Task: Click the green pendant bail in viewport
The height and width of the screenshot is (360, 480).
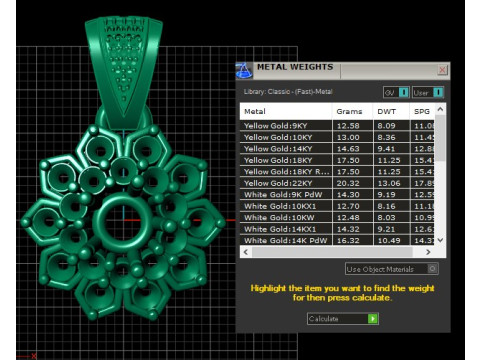Action: coord(124,72)
